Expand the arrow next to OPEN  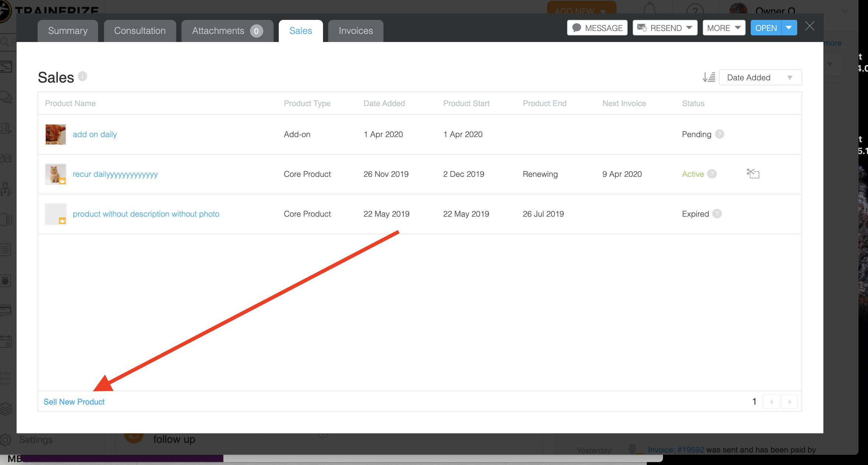tap(789, 28)
